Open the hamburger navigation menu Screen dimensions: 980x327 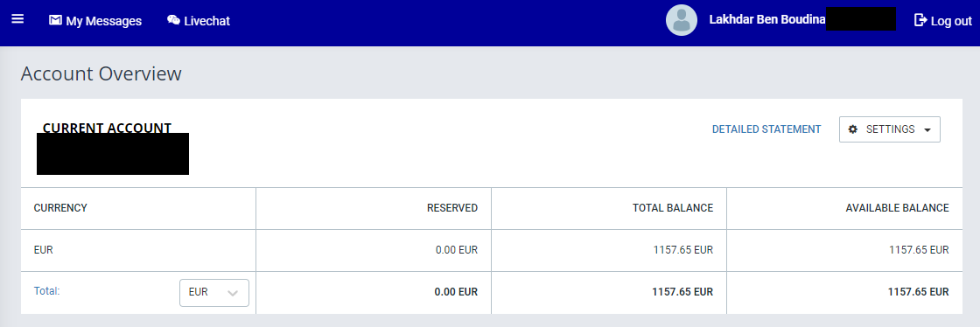point(17,19)
